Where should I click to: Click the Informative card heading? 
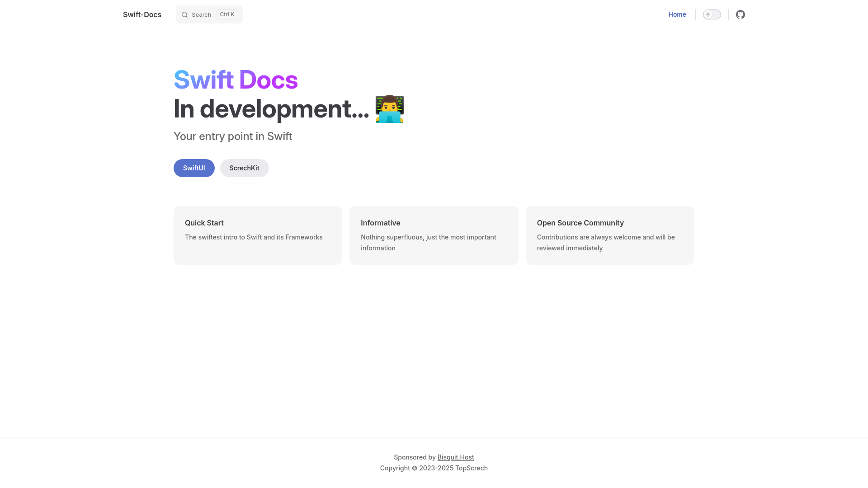coord(381,223)
